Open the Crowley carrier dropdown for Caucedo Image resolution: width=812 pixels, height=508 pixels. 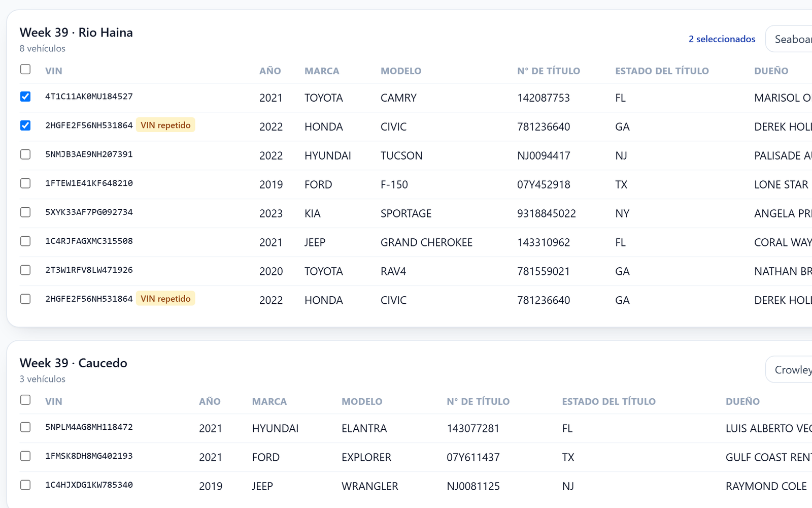point(789,370)
